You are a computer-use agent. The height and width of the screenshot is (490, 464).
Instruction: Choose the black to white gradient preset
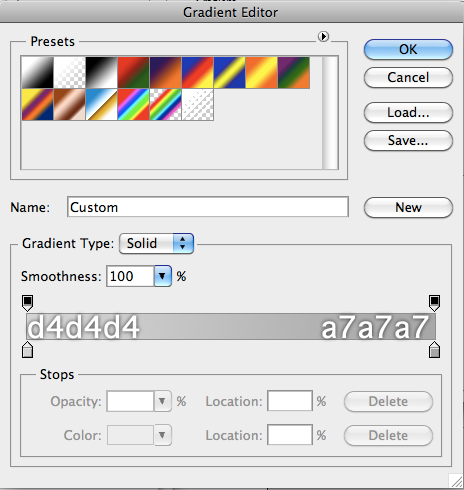(101, 72)
